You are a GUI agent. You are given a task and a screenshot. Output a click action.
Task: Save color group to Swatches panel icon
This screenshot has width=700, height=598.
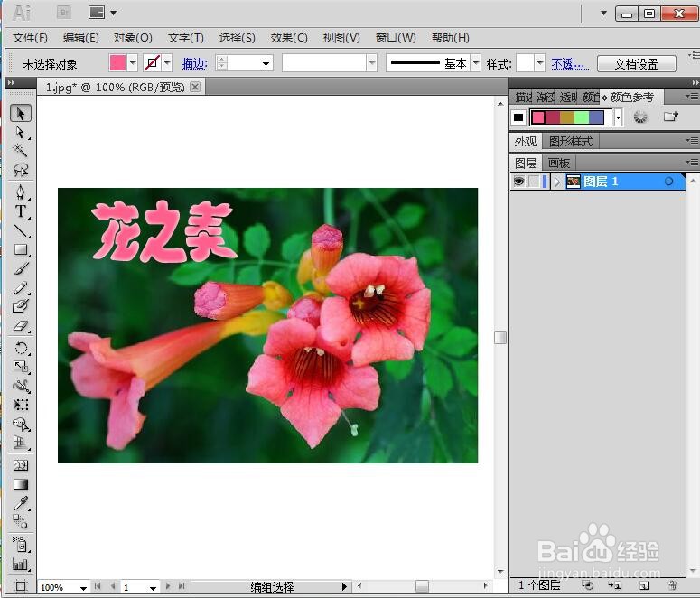point(670,117)
